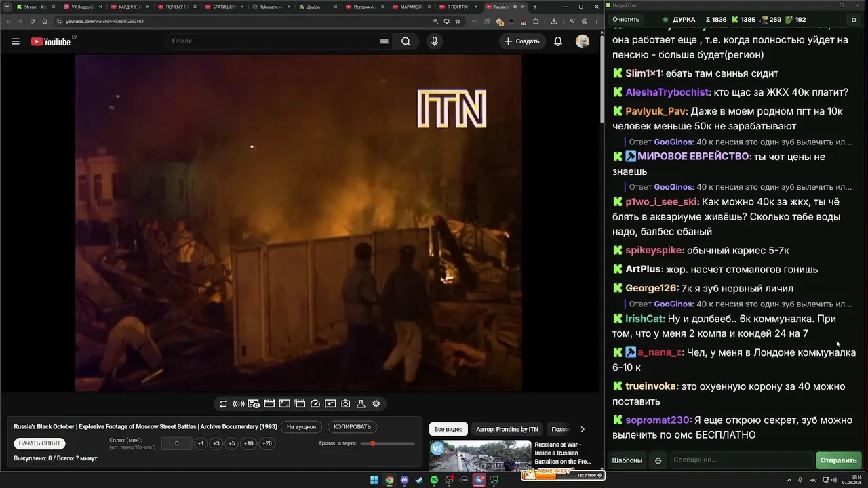Screen dimensions: 868x488
Task: Click the КОПИРОВАТЬ button
Action: (x=353, y=427)
